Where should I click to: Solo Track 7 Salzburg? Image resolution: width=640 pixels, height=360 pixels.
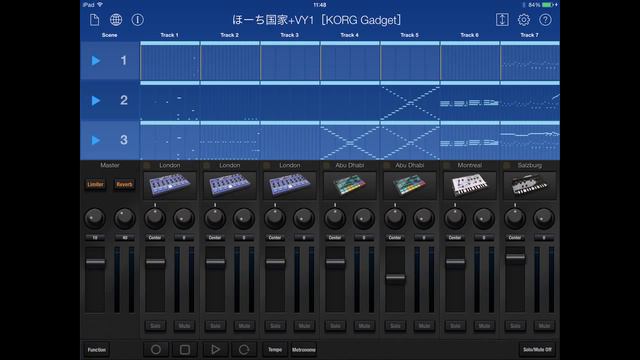[516, 326]
